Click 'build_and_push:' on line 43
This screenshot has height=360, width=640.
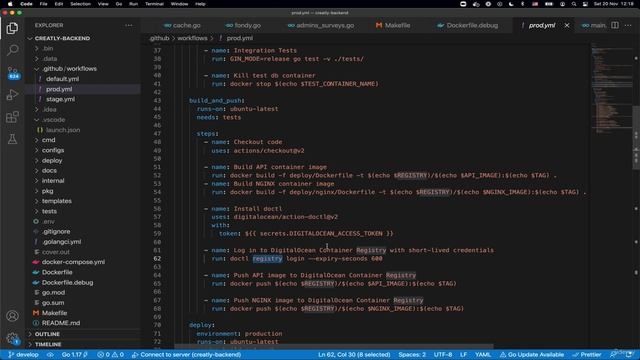point(217,100)
